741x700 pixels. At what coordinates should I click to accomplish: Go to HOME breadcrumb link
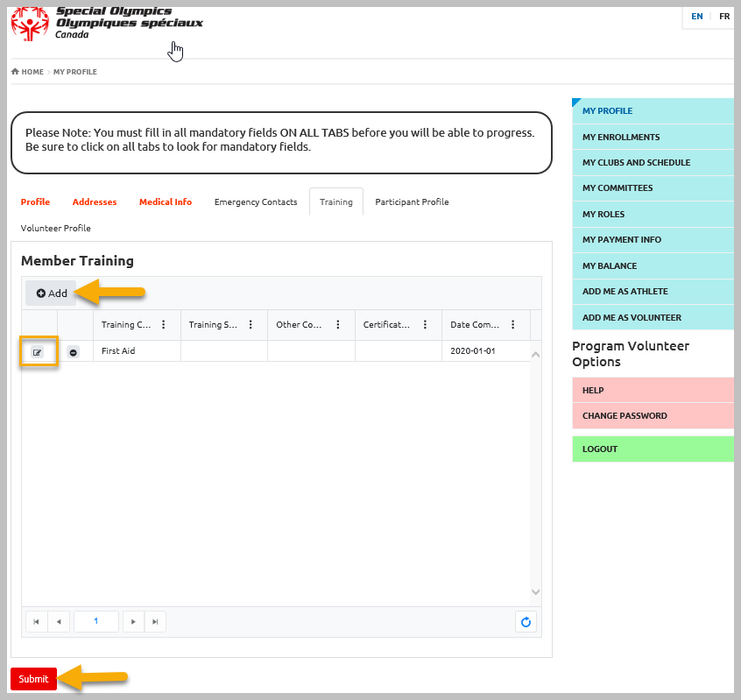(x=32, y=72)
